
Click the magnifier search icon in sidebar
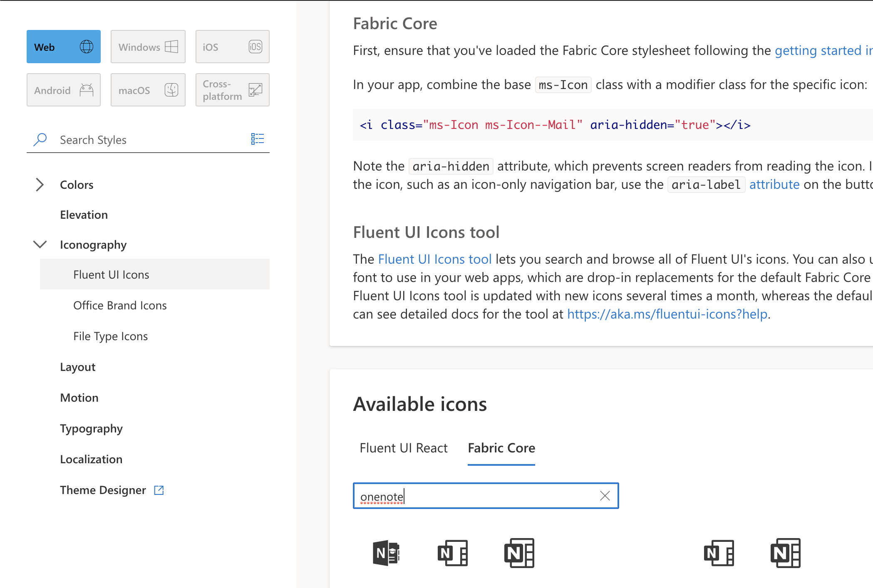point(40,139)
